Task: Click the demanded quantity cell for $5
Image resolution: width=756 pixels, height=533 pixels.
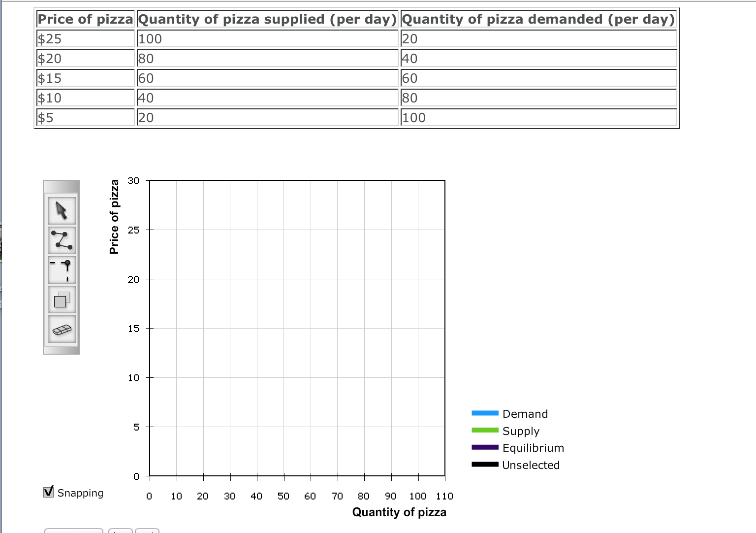Action: (538, 118)
